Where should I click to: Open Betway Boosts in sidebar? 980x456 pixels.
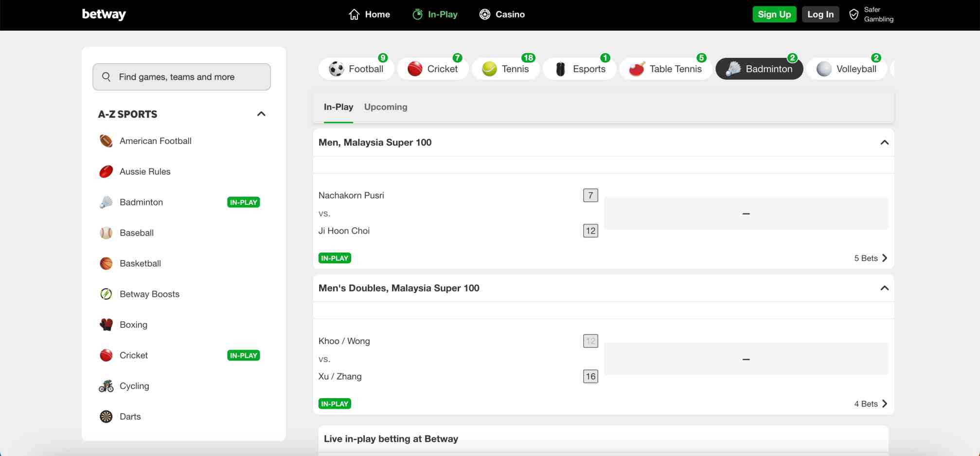point(149,294)
